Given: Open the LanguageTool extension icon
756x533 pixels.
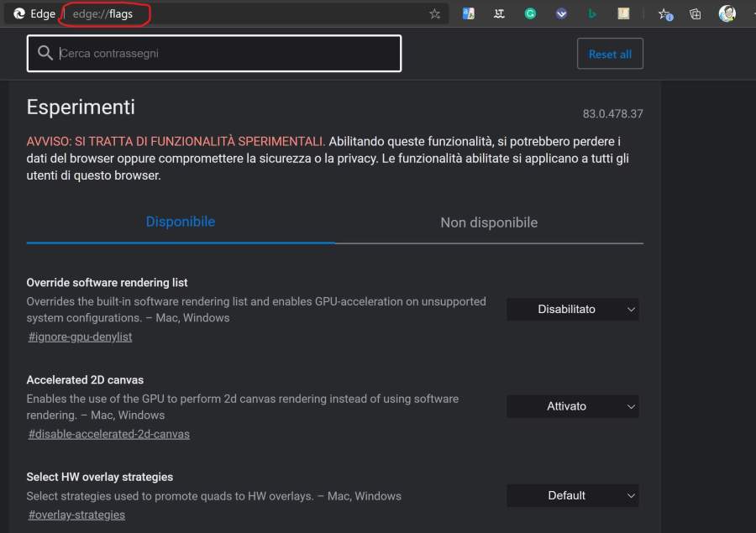Looking at the screenshot, I should coord(500,14).
